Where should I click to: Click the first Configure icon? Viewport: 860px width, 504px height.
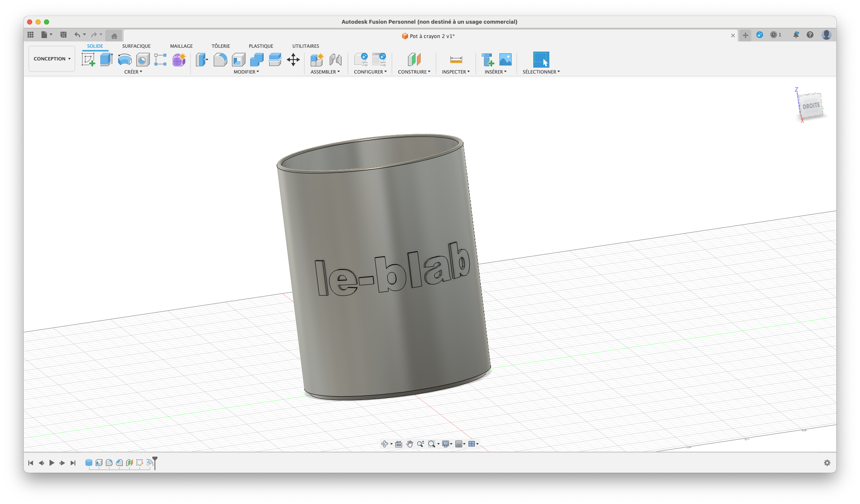tap(361, 60)
